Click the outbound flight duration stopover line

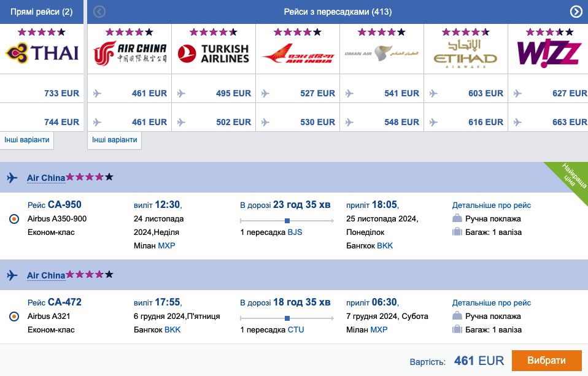[287, 220]
